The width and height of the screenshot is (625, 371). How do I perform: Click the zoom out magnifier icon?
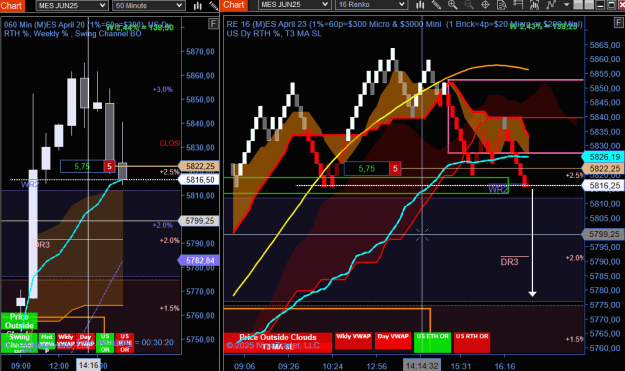469,5
